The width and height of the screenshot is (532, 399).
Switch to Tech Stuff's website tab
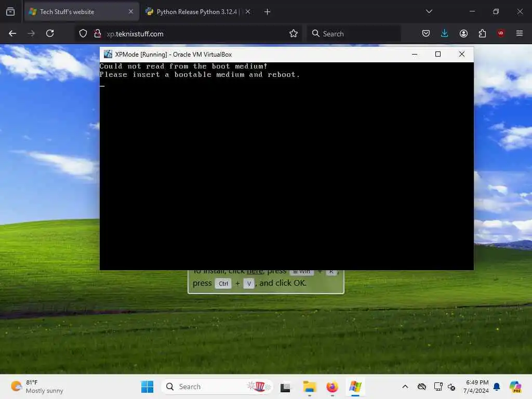[x=82, y=11]
